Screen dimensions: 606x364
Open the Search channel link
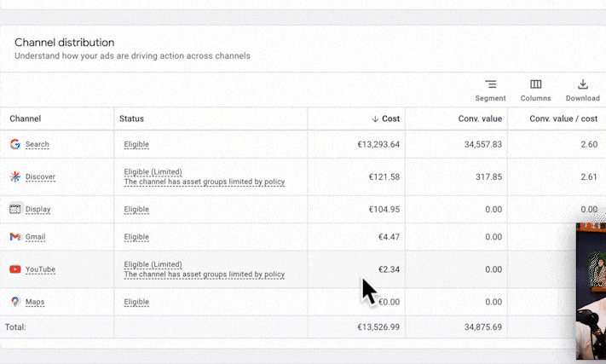click(x=38, y=145)
